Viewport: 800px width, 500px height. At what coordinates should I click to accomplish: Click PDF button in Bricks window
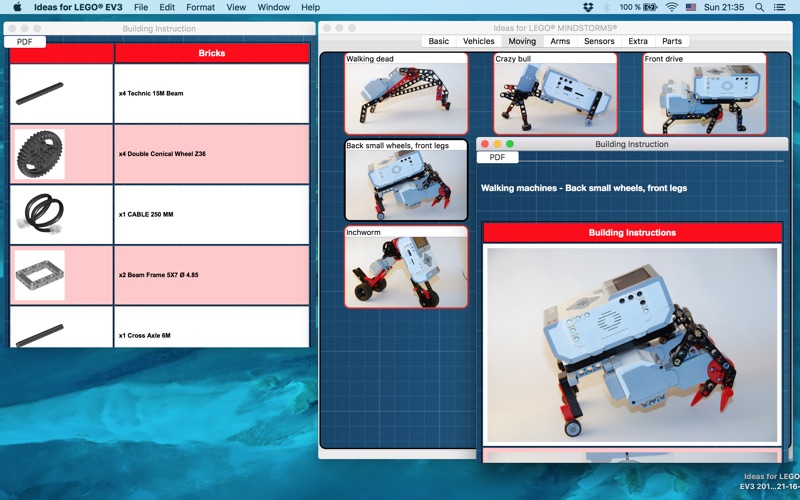pyautogui.click(x=24, y=42)
